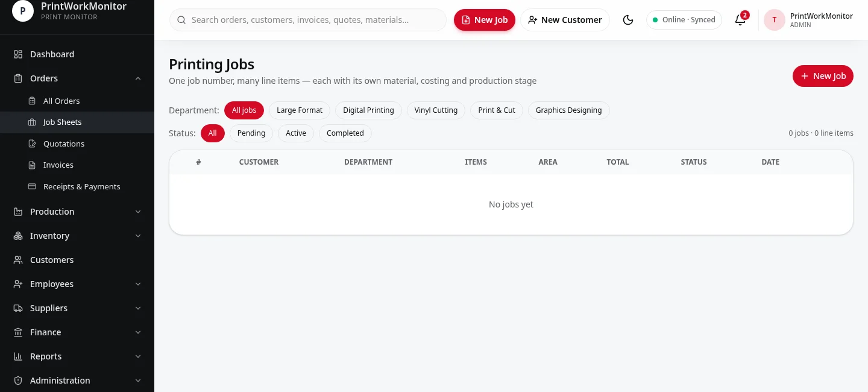Click the All Orders list icon
Viewport: 868px width, 392px height.
[32, 101]
